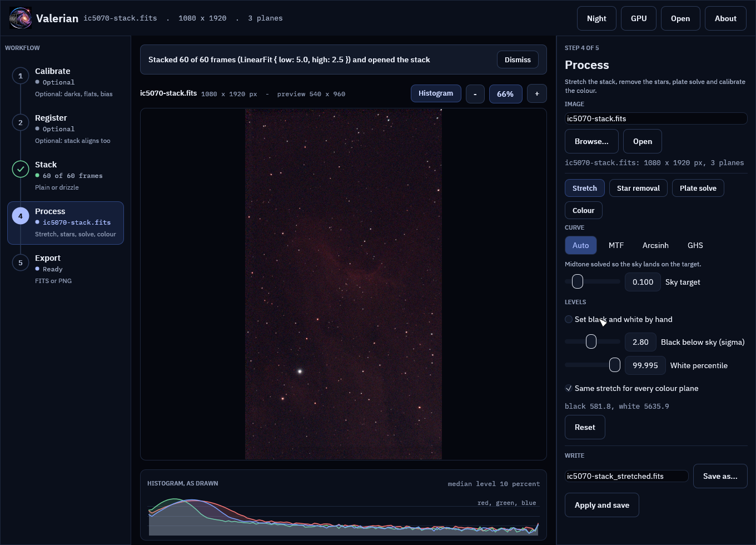Image resolution: width=756 pixels, height=545 pixels.
Task: Choose the Arcsinh curve
Action: click(x=655, y=245)
